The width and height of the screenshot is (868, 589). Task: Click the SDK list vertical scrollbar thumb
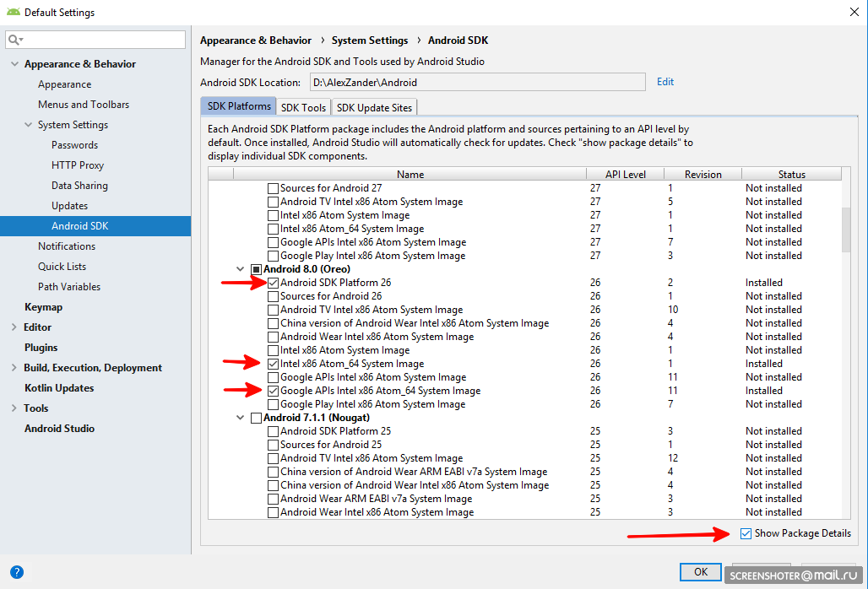pos(846,230)
